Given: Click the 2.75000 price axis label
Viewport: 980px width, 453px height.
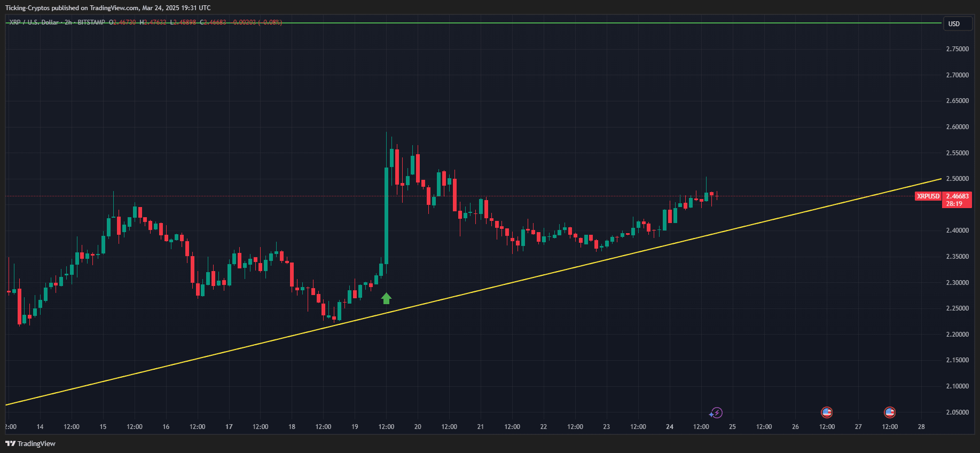Looking at the screenshot, I should [x=957, y=49].
